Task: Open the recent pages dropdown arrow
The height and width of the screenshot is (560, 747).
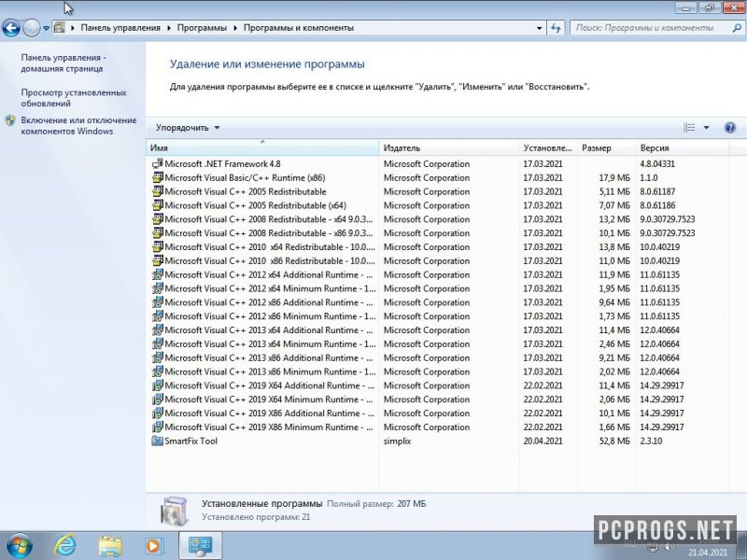Action: [46, 28]
